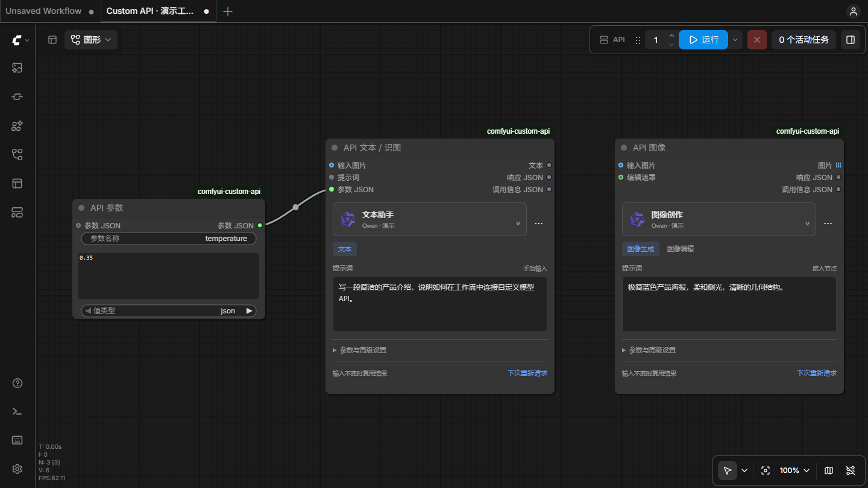Viewport: 868px width, 488px height.
Task: Open the help center icon
Action: [x=17, y=383]
